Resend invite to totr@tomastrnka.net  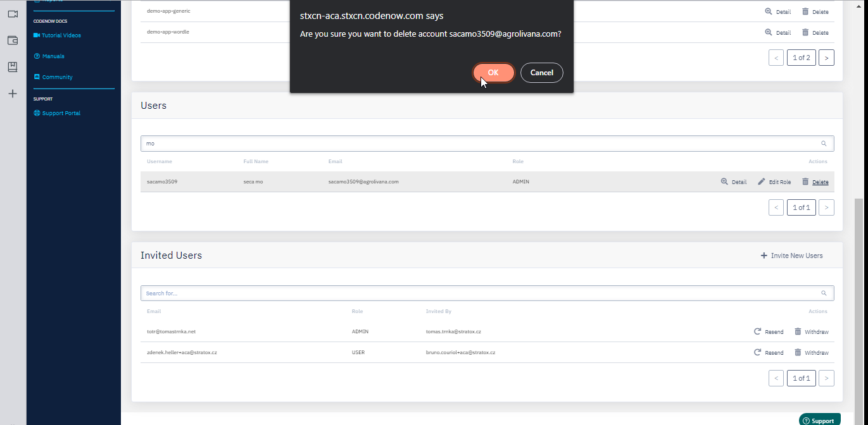[768, 332]
